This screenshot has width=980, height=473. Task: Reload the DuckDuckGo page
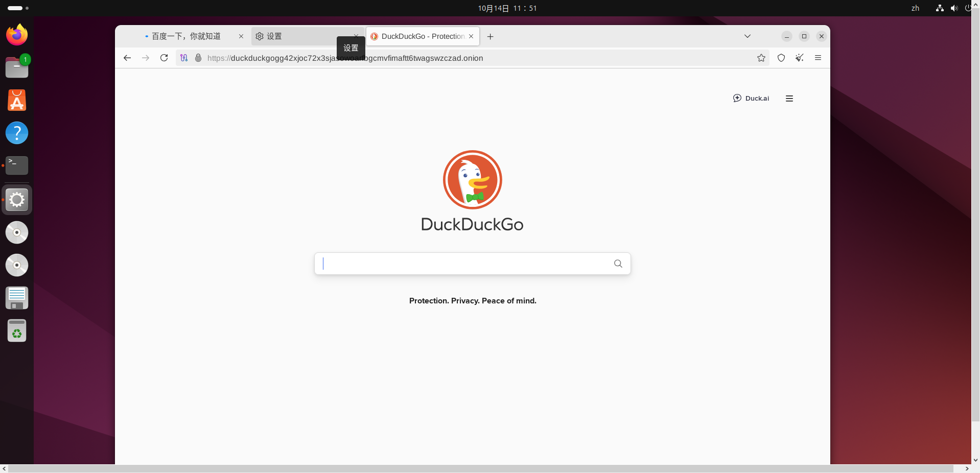(164, 58)
